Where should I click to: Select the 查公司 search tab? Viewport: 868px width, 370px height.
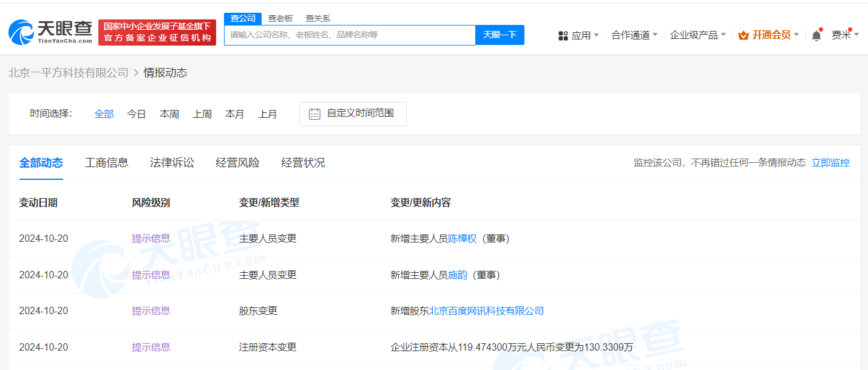click(x=243, y=18)
